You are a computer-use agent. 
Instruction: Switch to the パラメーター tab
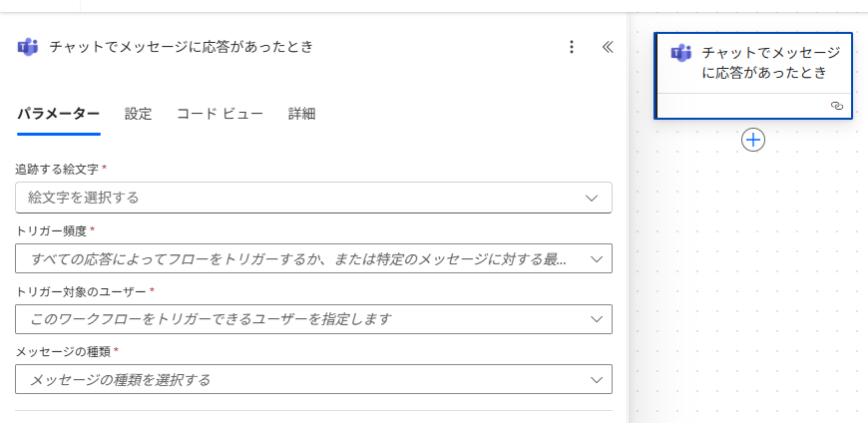(x=58, y=114)
